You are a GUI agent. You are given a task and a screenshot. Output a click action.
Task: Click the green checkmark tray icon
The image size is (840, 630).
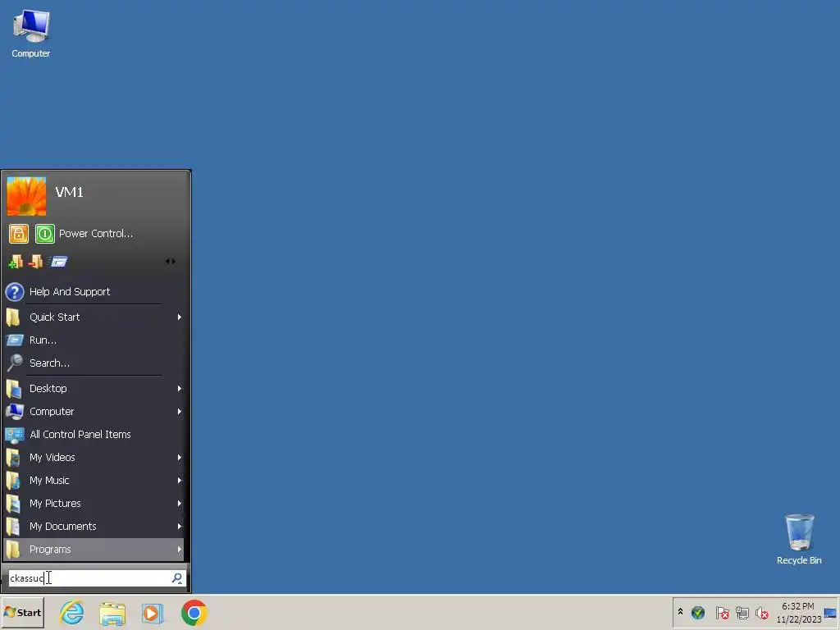(698, 612)
